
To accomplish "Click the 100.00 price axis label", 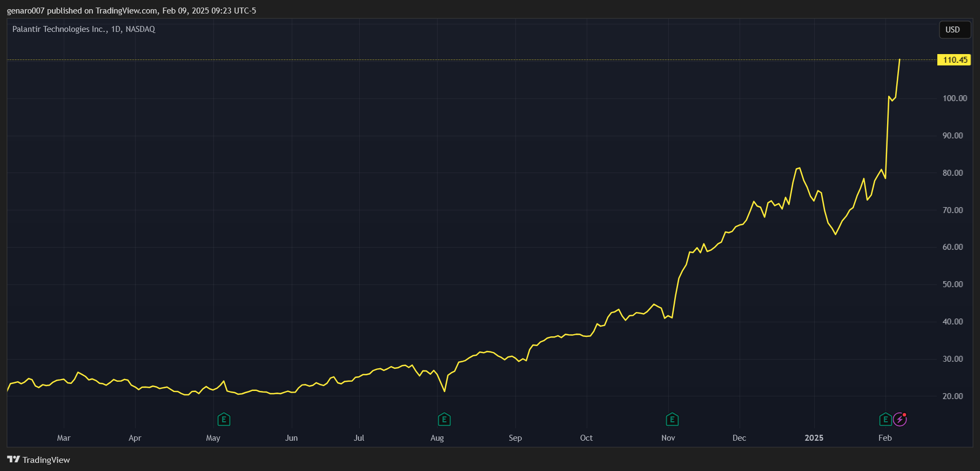I will coord(955,98).
